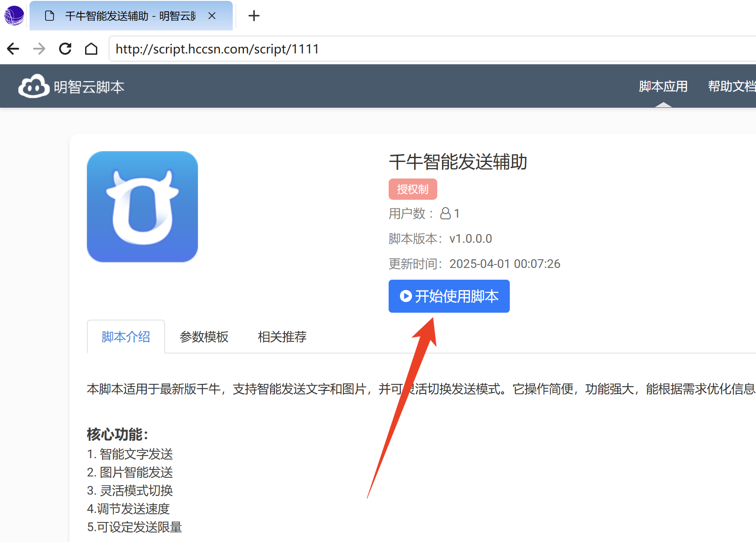Screen dimensions: 756x542
Task: Focus the URL address bar
Action: 432,49
